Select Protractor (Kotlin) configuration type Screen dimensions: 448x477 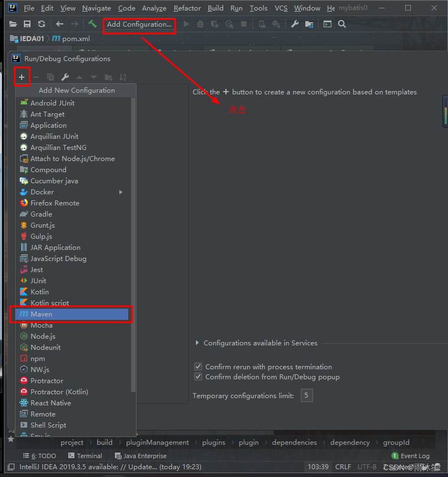(73, 392)
